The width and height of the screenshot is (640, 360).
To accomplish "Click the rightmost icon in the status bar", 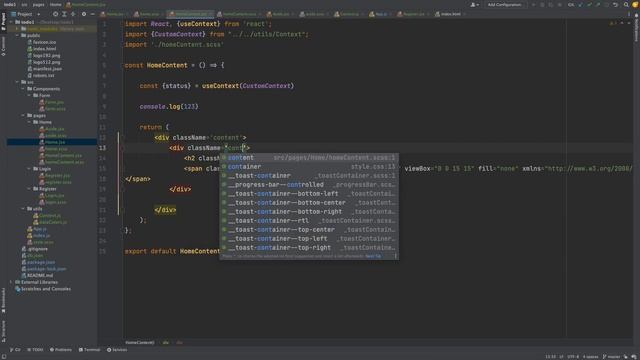I will click(x=635, y=356).
